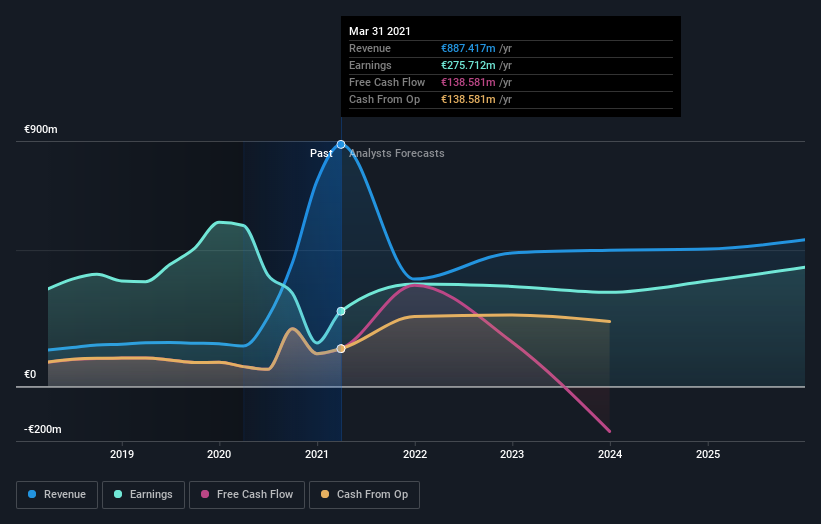The height and width of the screenshot is (524, 821).
Task: Click the Revenue data point on the chart
Action: pyautogui.click(x=341, y=144)
